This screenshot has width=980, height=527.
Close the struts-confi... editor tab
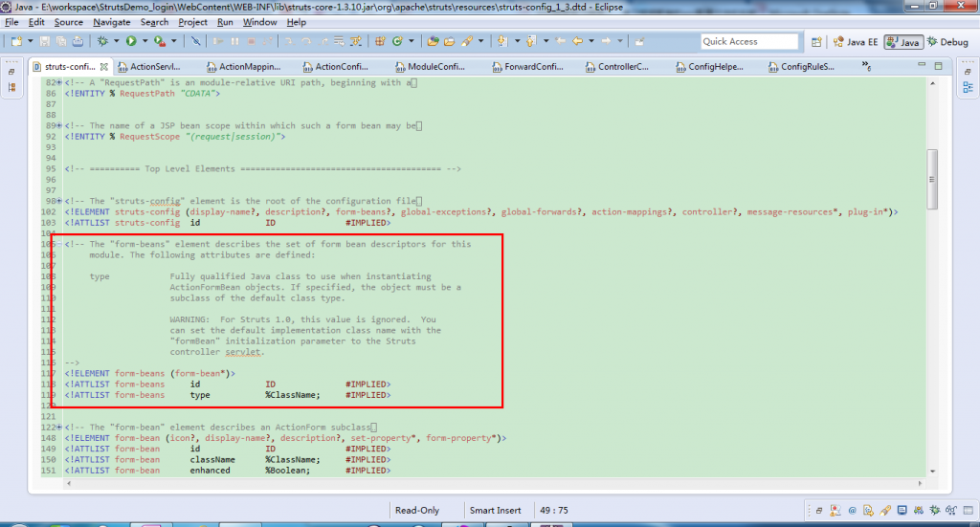click(103, 66)
